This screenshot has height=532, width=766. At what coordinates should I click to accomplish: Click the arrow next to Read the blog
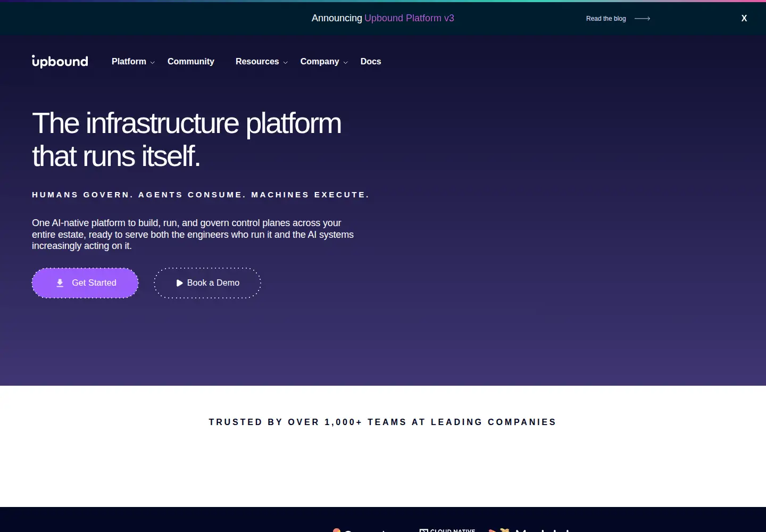pos(643,19)
